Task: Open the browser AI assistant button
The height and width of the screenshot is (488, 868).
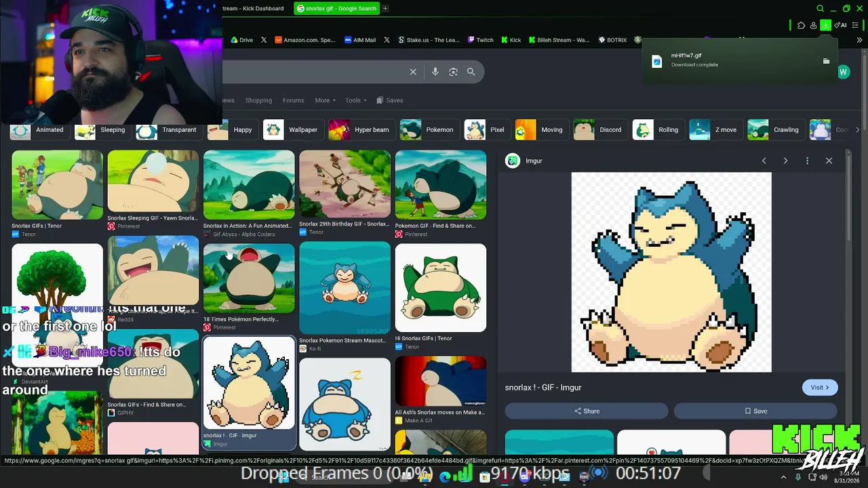Action: click(x=841, y=25)
